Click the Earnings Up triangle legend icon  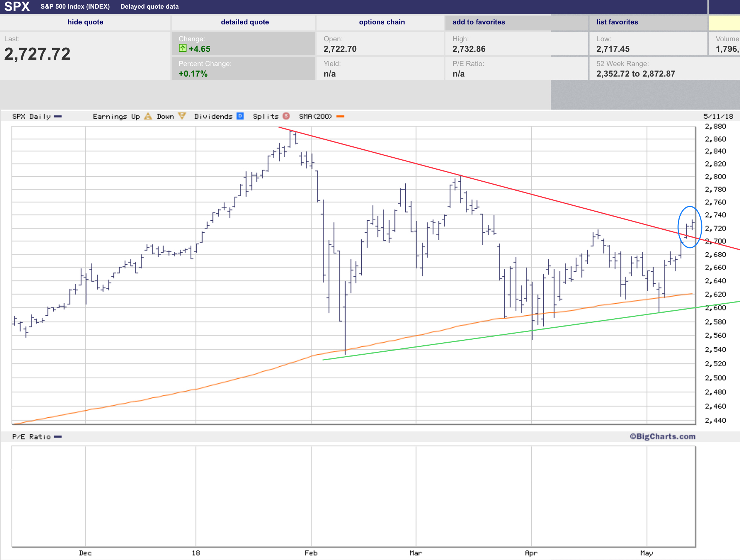(148, 116)
